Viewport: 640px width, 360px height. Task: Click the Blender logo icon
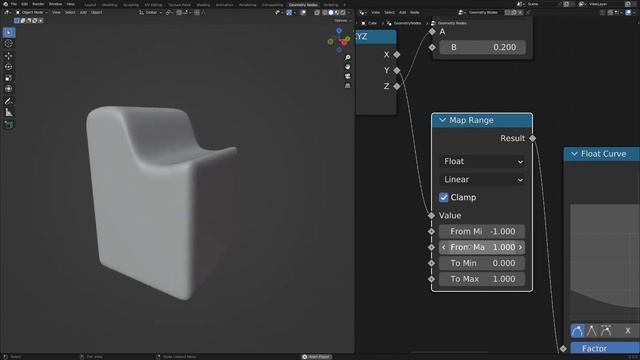pyautogui.click(x=5, y=4)
